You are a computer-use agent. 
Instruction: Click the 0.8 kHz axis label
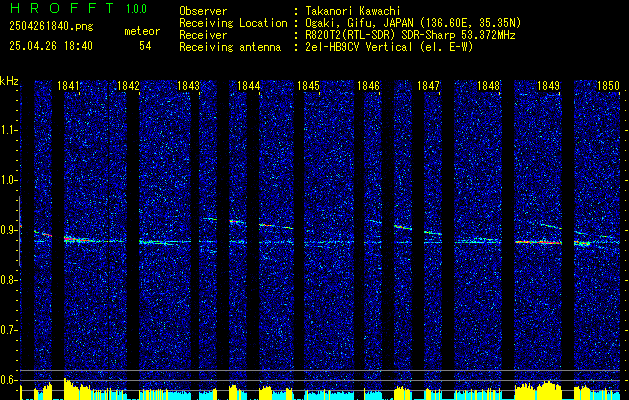pyautogui.click(x=8, y=280)
